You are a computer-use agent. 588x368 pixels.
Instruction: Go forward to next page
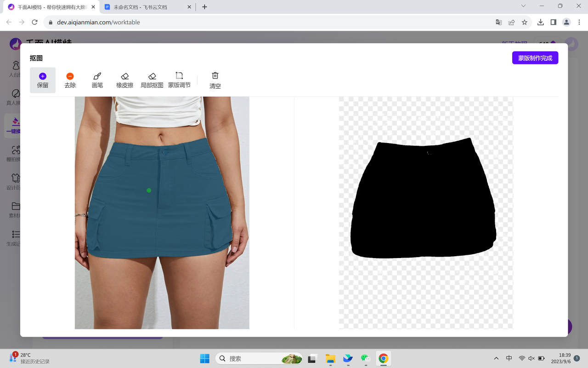click(x=22, y=22)
